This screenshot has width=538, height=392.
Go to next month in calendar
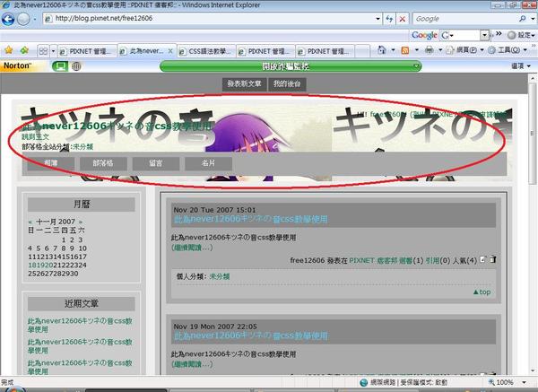[81, 222]
